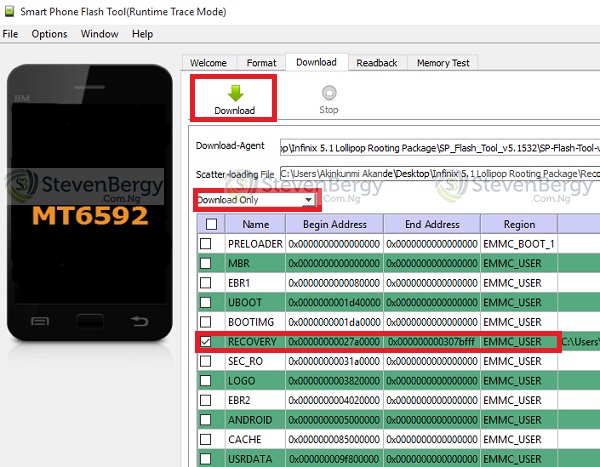Click the Name column header

click(256, 224)
